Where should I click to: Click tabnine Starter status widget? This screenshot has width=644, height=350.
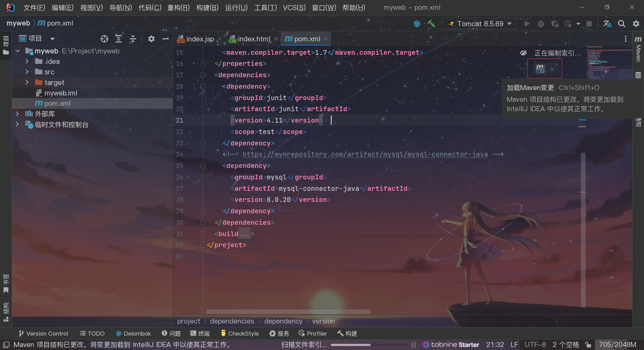(451, 345)
